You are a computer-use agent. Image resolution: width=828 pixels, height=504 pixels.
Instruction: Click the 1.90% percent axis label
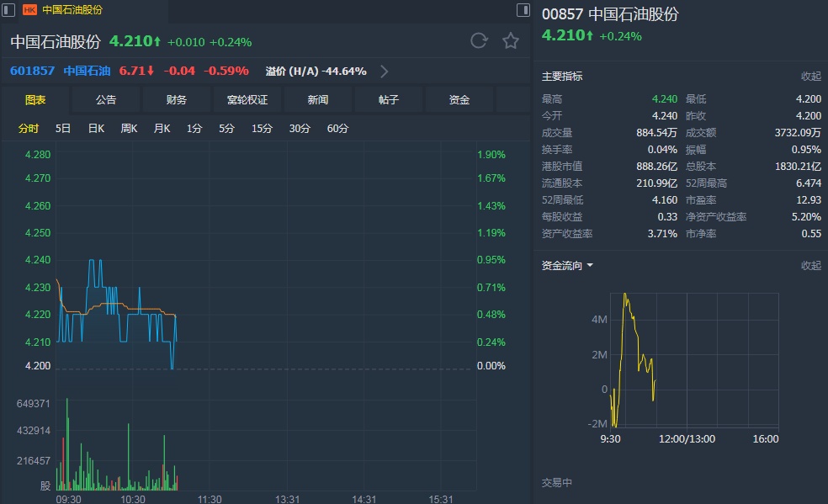pyautogui.click(x=491, y=155)
